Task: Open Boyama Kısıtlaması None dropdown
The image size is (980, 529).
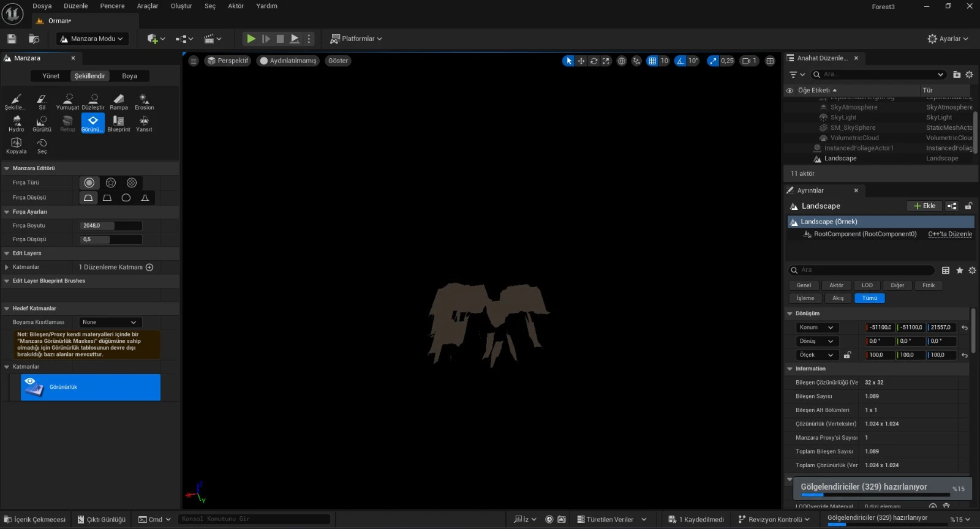Action: click(x=110, y=322)
